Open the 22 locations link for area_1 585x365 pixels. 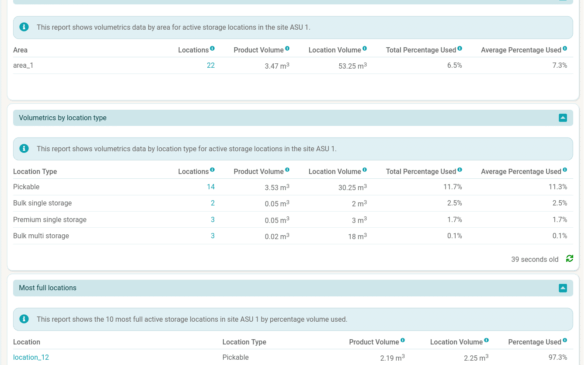coord(210,65)
